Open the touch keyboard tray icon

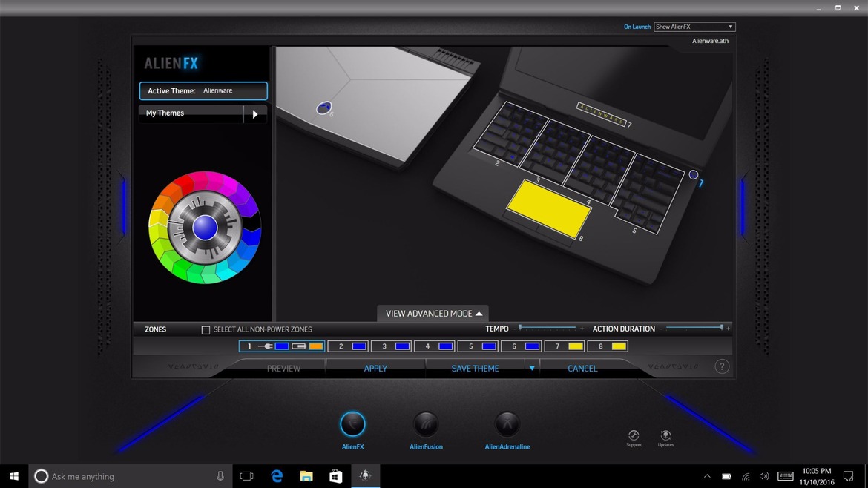(x=786, y=476)
